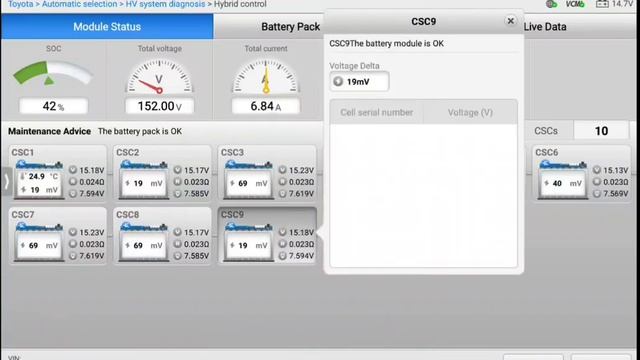
Task: Click CSC9 cell voltage reading 7.594V
Action: 296,256
